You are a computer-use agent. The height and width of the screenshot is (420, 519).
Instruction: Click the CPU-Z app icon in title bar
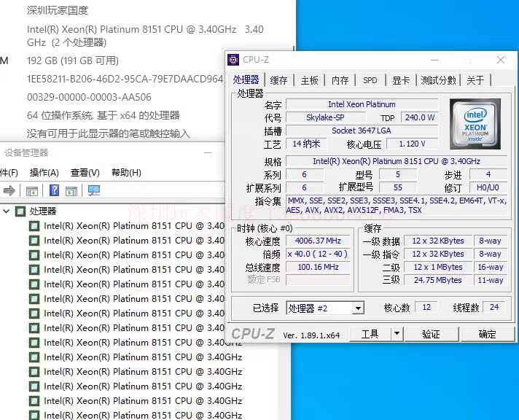tap(233, 60)
